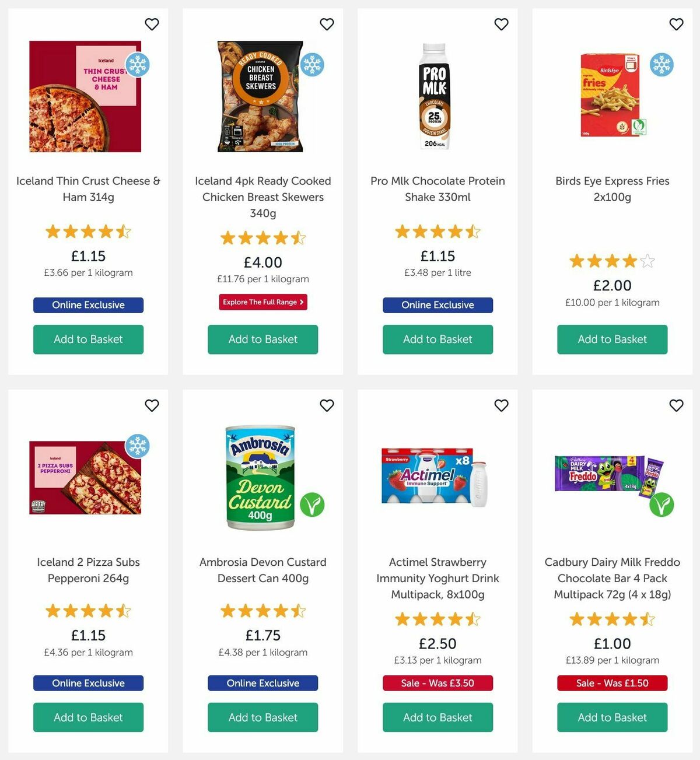This screenshot has height=760, width=700.
Task: Click the vegetarian badge on Cadbury Freddo multipack
Action: pyautogui.click(x=662, y=506)
